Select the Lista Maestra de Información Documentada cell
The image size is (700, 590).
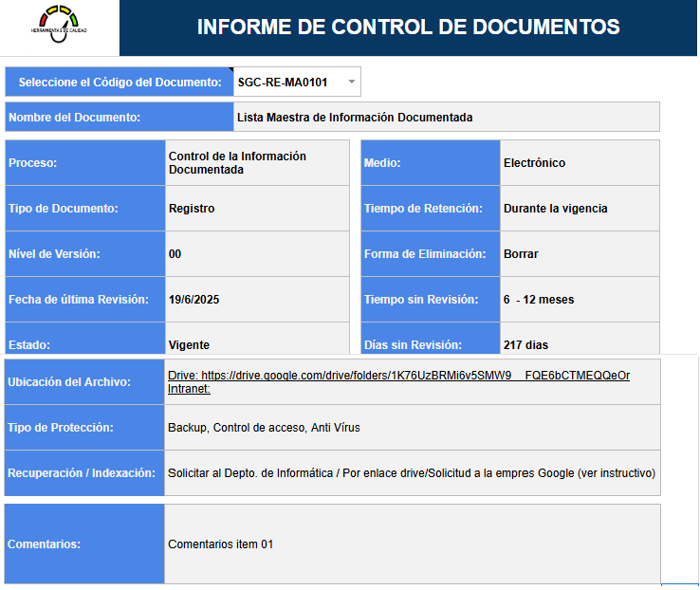446,118
